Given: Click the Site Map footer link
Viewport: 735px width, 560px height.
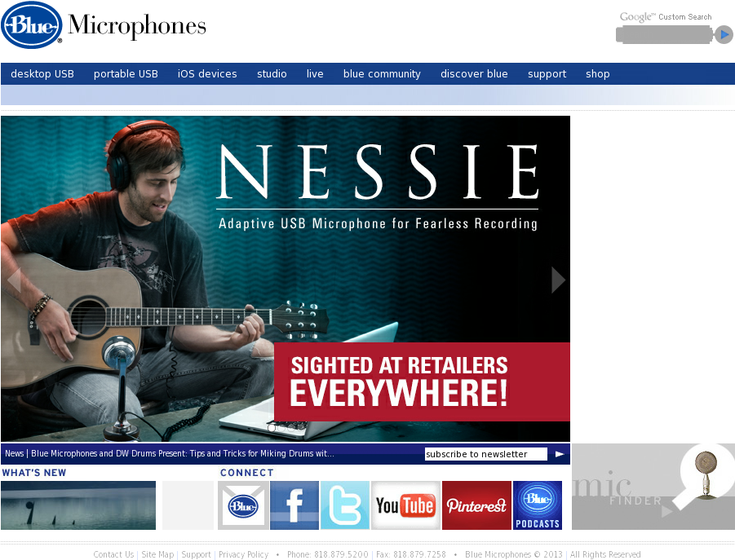Looking at the screenshot, I should click(x=157, y=554).
